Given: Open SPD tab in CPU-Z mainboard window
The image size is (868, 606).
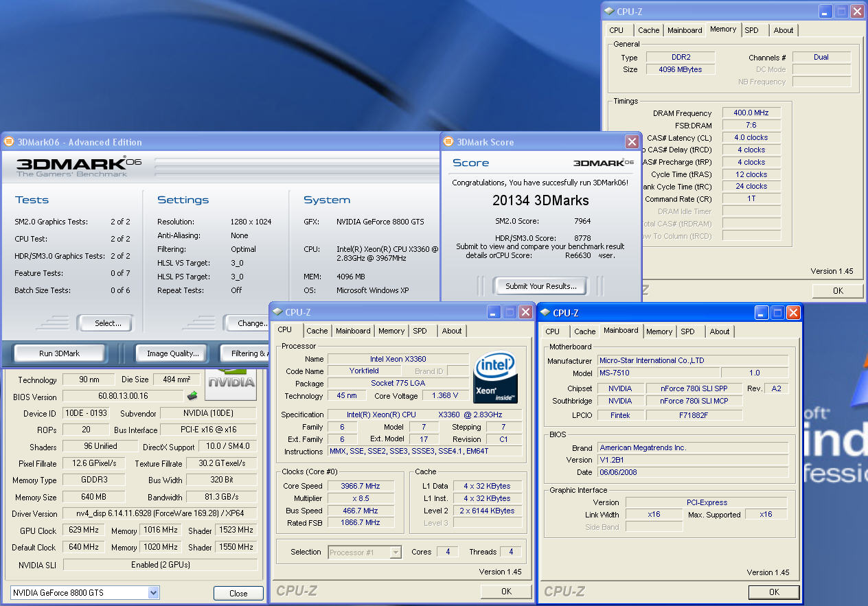Looking at the screenshot, I should coord(687,331).
